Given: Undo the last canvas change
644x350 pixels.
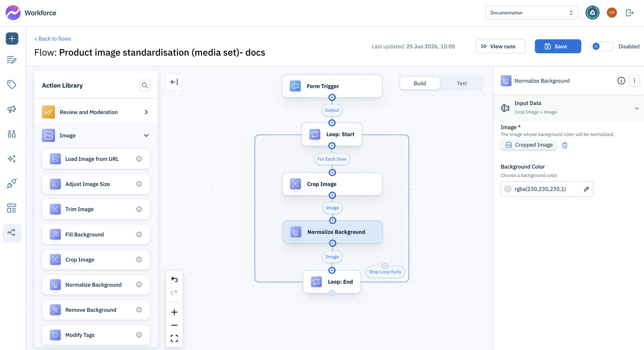Looking at the screenshot, I should tap(174, 279).
